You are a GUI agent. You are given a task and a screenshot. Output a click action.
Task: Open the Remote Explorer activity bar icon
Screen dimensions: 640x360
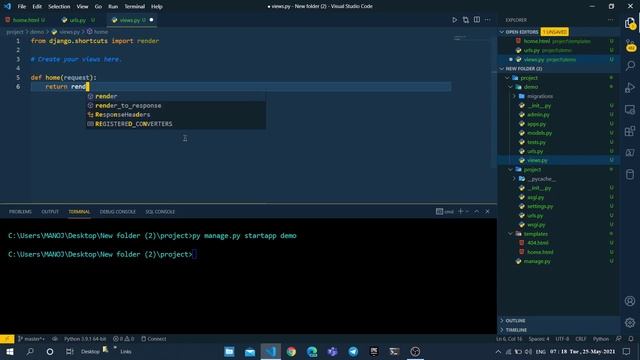[x=630, y=109]
